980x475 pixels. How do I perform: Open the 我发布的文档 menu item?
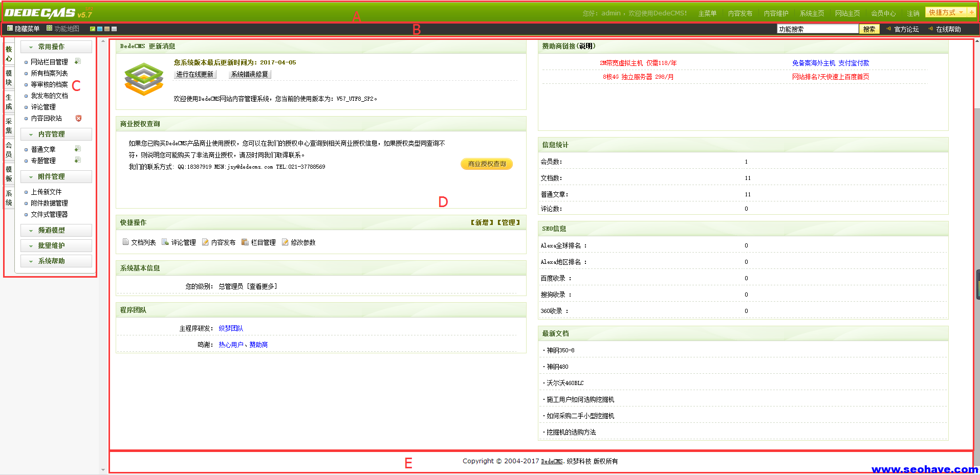(x=49, y=96)
